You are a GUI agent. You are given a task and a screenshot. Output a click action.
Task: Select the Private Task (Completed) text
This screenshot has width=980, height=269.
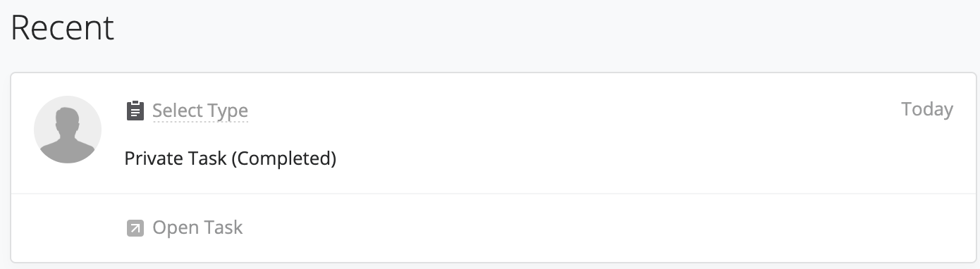(230, 158)
